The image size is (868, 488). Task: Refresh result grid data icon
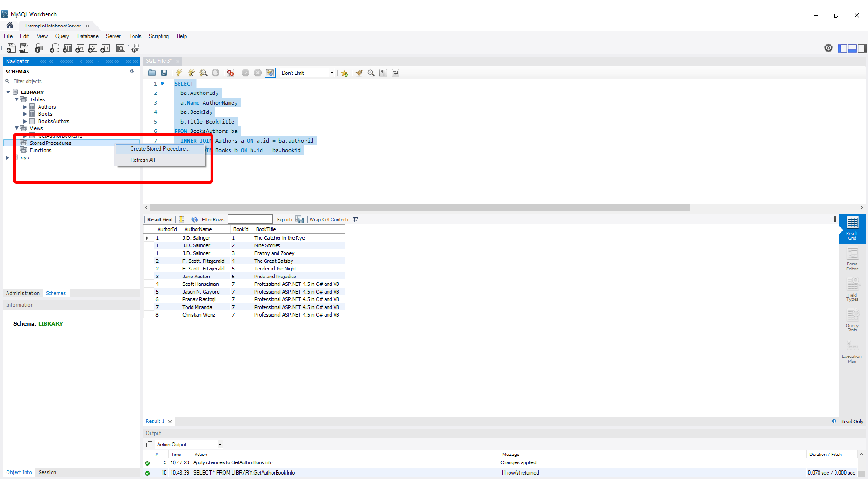click(194, 219)
